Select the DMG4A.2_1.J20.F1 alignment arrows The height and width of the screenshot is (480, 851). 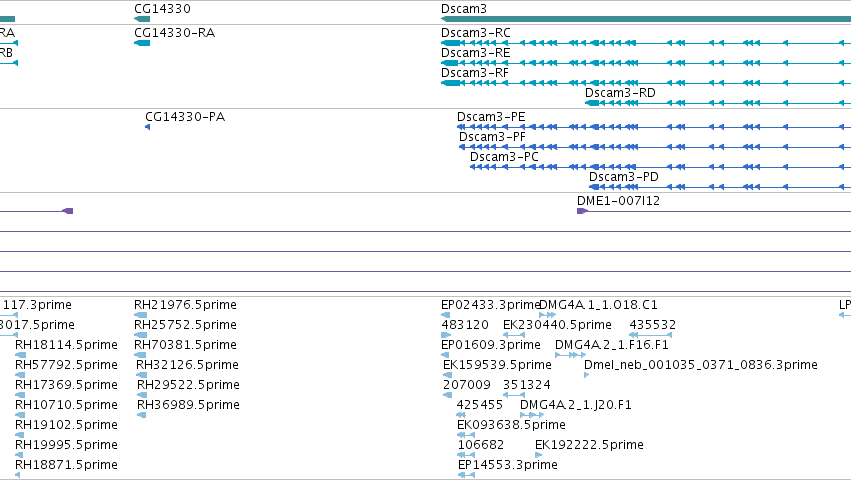point(532,415)
